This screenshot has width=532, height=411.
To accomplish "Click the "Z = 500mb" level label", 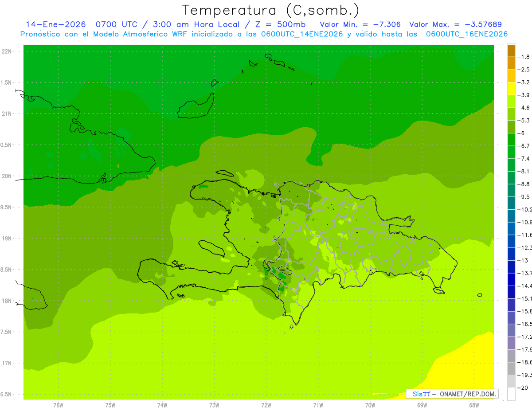I will (x=280, y=24).
